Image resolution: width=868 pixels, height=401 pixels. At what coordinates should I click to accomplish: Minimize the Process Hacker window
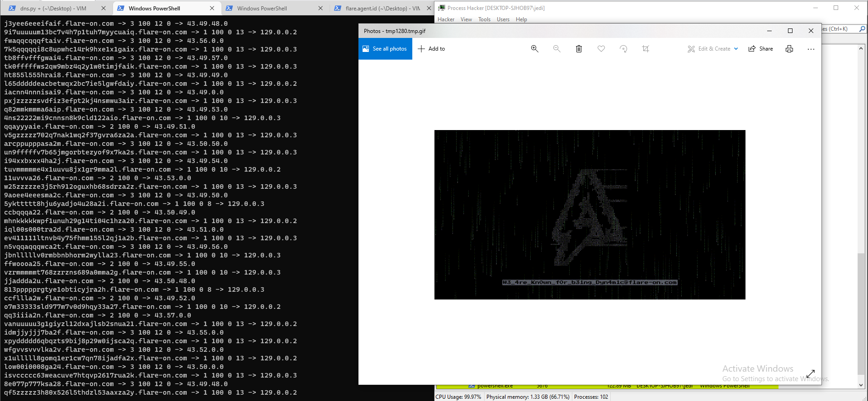tap(816, 8)
